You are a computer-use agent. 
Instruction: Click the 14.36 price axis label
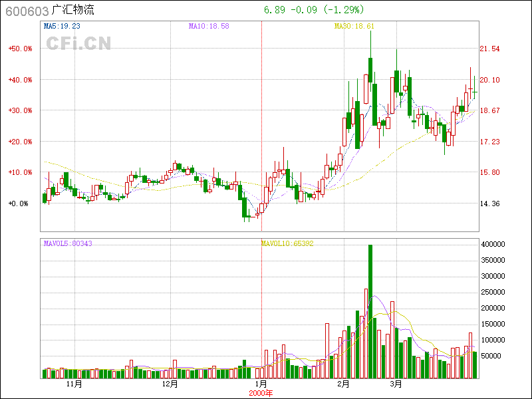490,204
